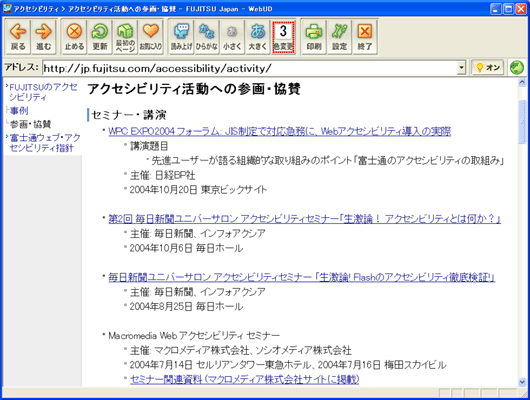This screenshot has width=530, height=400.
Task: Click the scrollbar up arrow
Action: point(522,82)
